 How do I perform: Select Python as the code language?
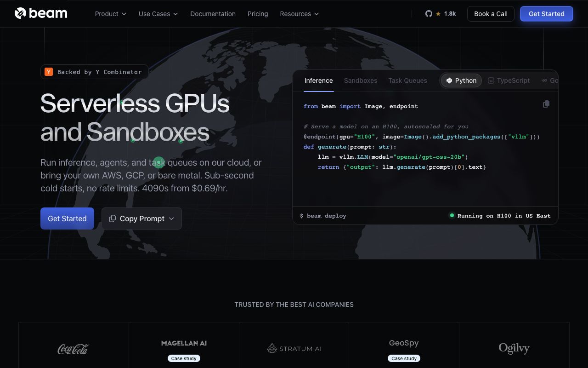coord(461,80)
